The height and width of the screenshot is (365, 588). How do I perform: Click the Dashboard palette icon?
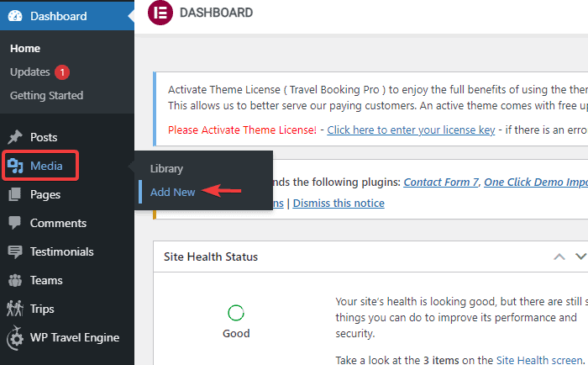(15, 16)
